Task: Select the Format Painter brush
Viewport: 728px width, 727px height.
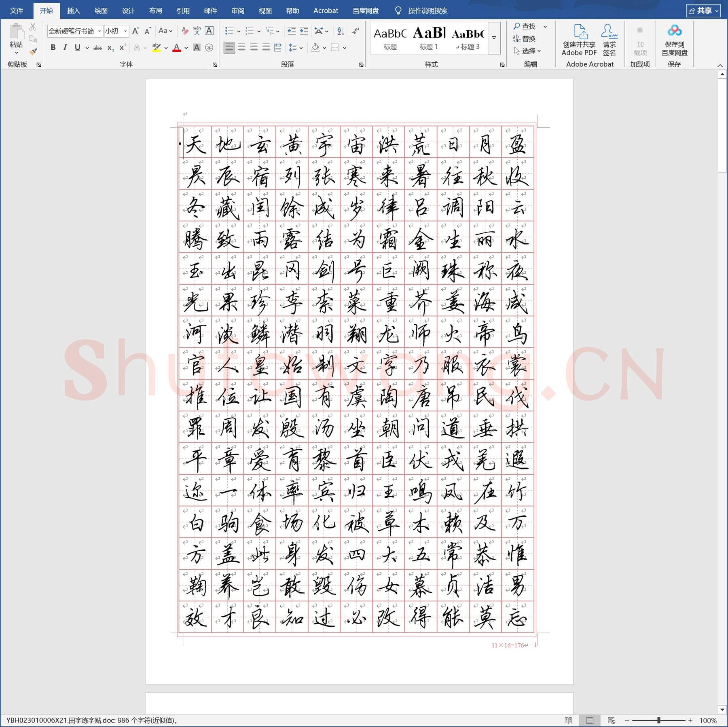Action: point(33,51)
